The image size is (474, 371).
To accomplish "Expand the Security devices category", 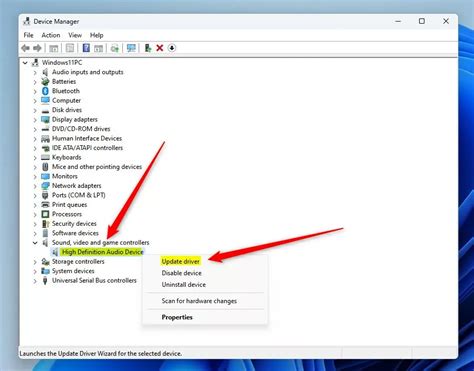I will pos(35,224).
